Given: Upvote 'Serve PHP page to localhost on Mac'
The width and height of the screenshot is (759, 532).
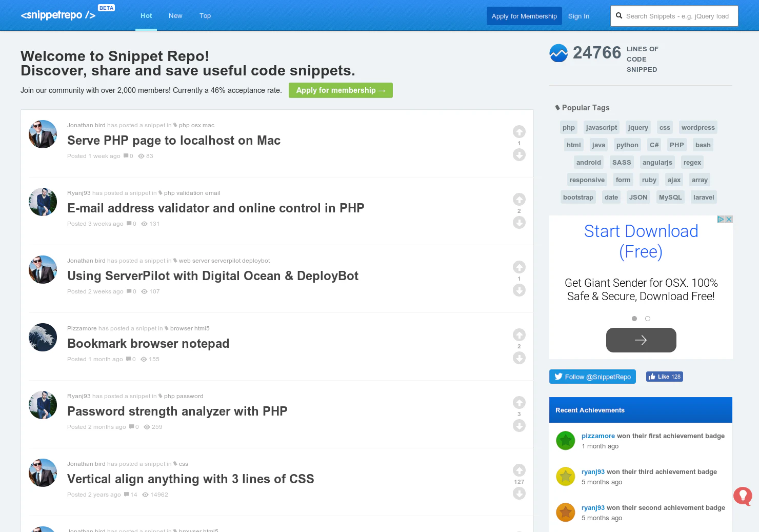Looking at the screenshot, I should click(x=519, y=131).
